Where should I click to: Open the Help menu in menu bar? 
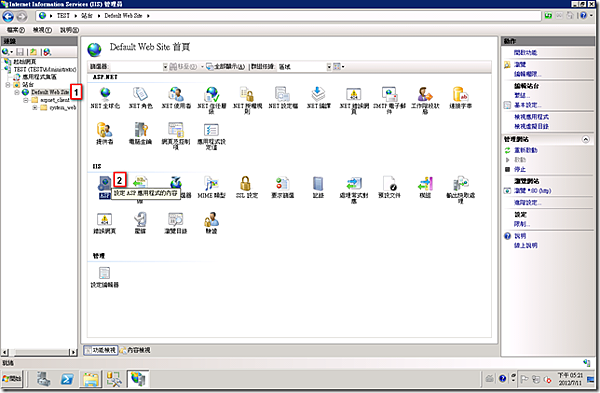coord(69,30)
